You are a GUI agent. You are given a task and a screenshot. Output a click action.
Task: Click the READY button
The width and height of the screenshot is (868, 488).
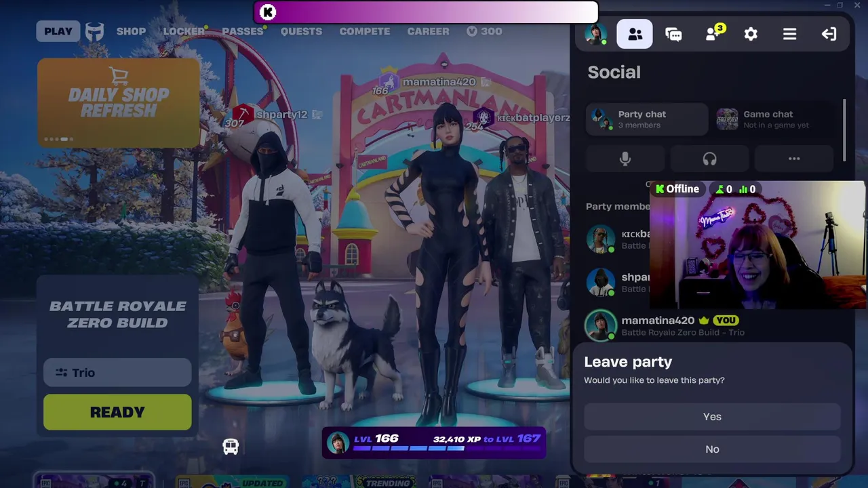(117, 412)
